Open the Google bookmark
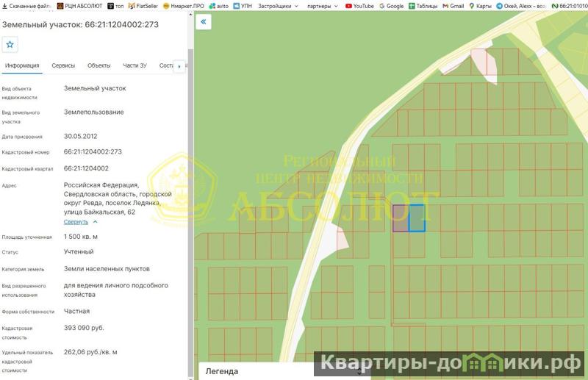The image size is (588, 380). click(391, 6)
